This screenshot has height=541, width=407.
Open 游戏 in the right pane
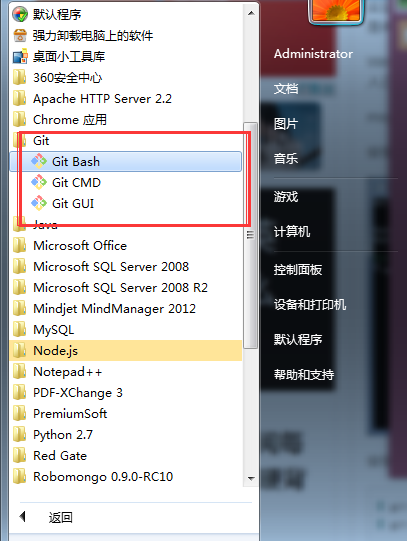tap(286, 197)
